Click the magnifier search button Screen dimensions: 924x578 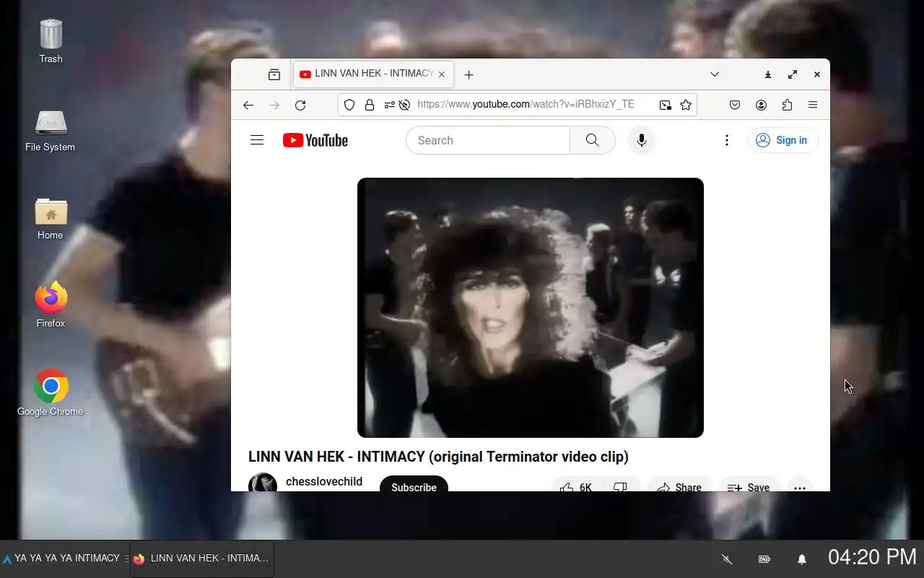(593, 140)
